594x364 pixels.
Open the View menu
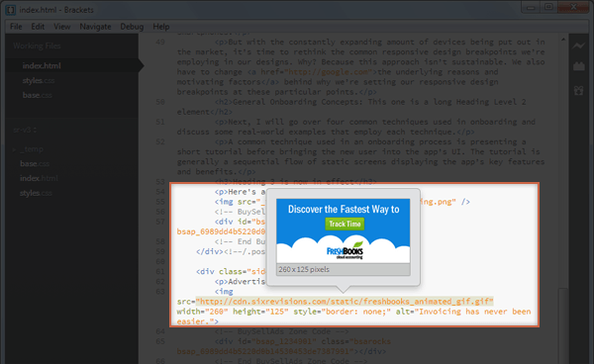(x=61, y=27)
